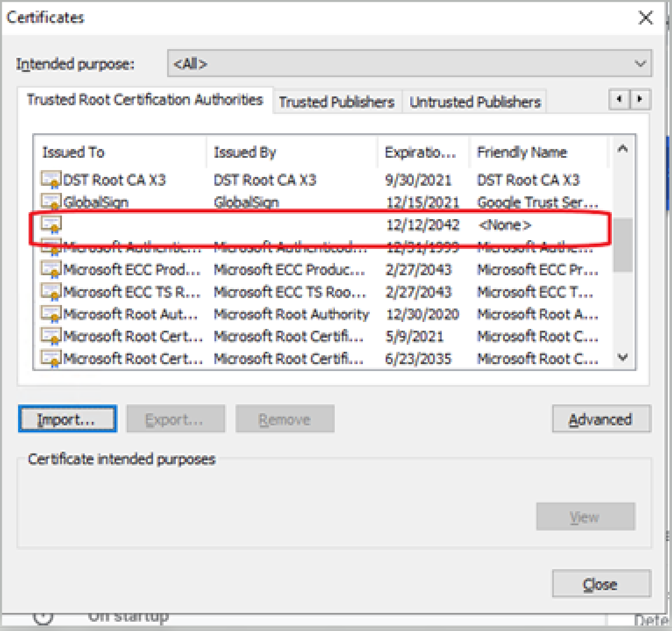Select the Microsoft ECC Prod certificate icon
The height and width of the screenshot is (631, 672).
point(51,269)
